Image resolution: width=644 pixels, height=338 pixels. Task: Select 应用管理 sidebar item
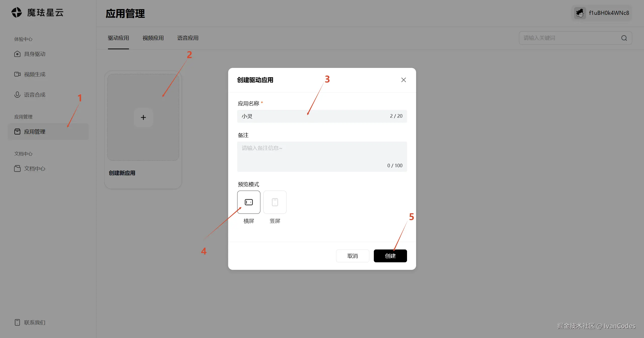click(48, 132)
